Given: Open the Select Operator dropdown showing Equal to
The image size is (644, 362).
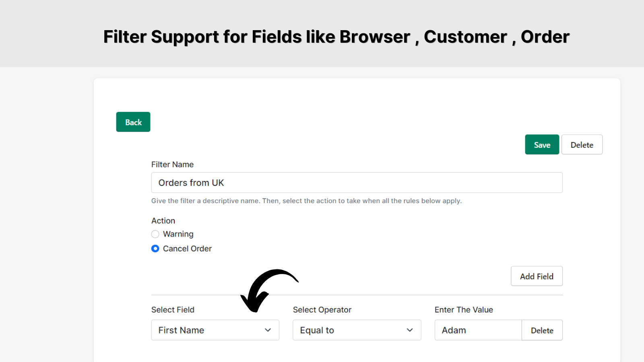Looking at the screenshot, I should click(357, 330).
